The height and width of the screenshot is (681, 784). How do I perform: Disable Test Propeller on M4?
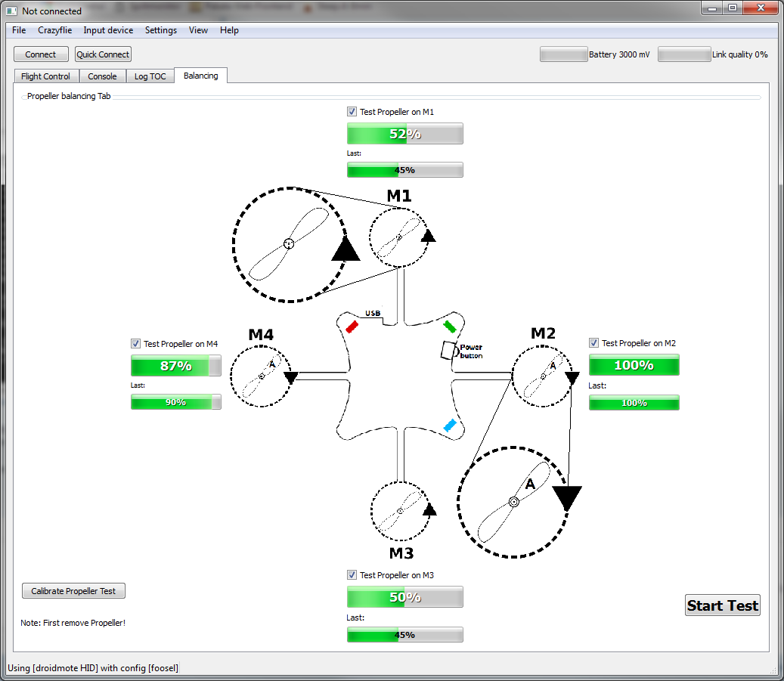click(135, 344)
